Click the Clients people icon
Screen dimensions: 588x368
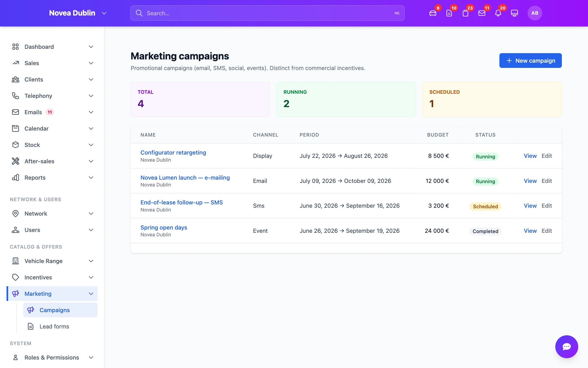point(16,79)
